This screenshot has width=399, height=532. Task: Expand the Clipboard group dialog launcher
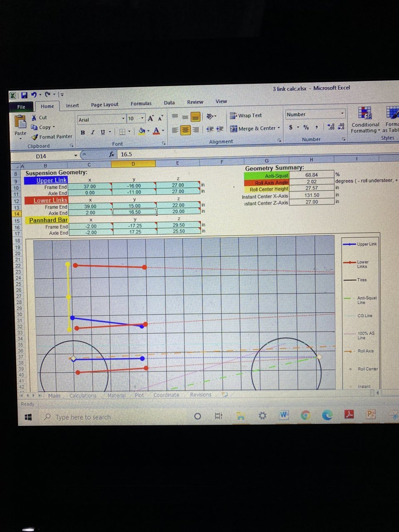pyautogui.click(x=71, y=145)
